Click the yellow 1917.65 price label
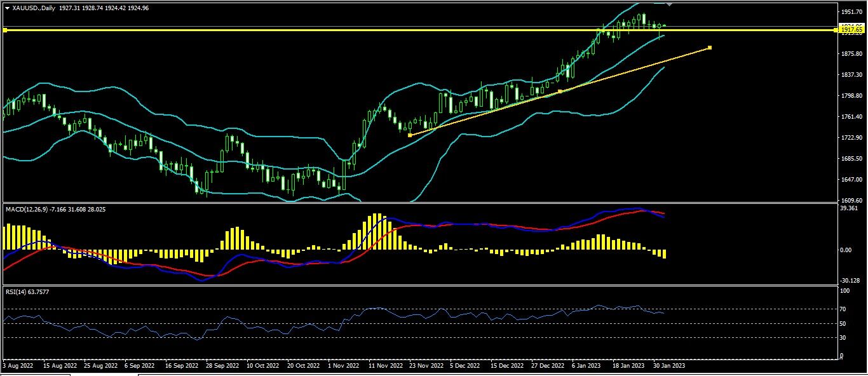868x376 pixels. 851,30
